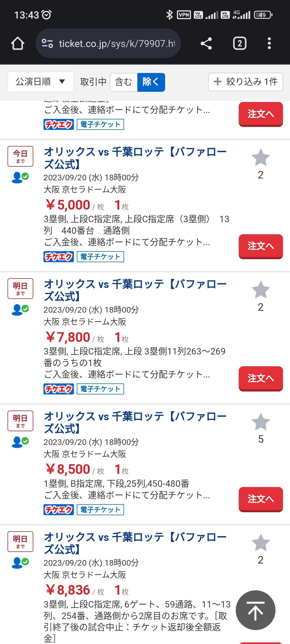Tap the チケエク badge on the ¥8,500 listing

59,510
